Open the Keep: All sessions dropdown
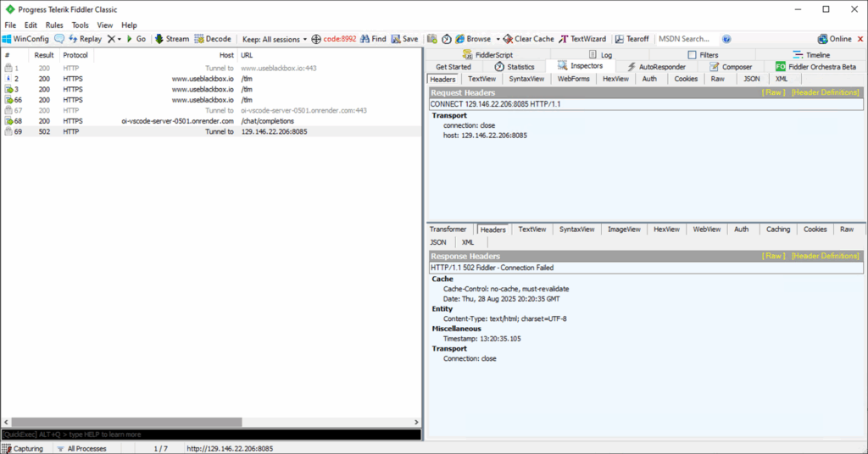This screenshot has width=868, height=454. coord(274,39)
